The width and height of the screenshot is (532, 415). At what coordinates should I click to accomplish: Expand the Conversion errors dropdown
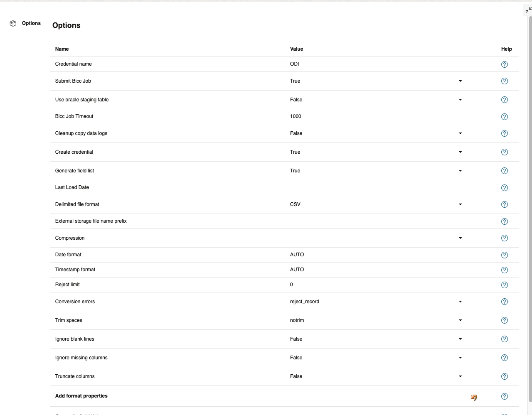[x=460, y=302]
